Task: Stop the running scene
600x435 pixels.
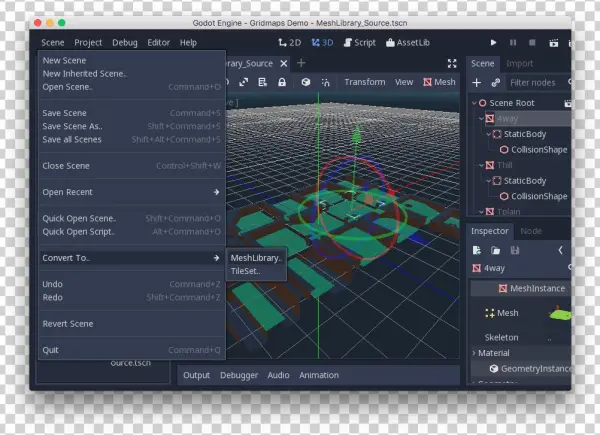Action: tap(532, 42)
